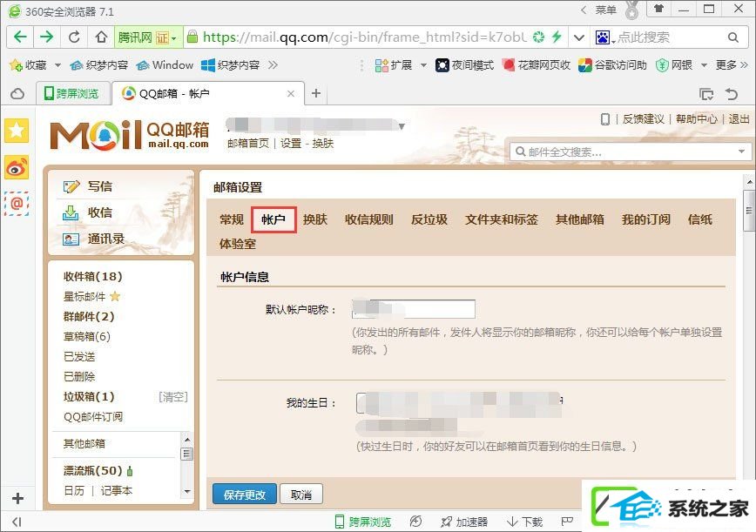
Task: Launch the 谷歌访问助 extension
Action: (x=612, y=65)
